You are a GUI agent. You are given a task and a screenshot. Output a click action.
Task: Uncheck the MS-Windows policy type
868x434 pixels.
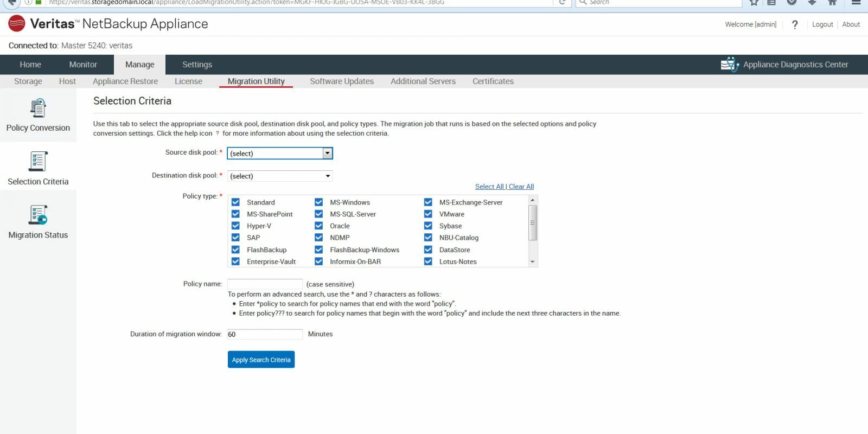(x=319, y=202)
